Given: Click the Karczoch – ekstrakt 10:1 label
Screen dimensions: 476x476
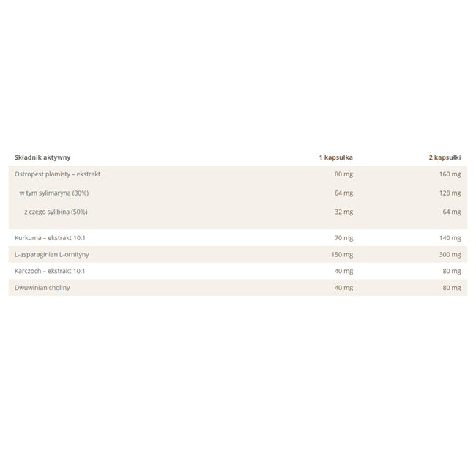Looking at the screenshot, I should 50,271.
